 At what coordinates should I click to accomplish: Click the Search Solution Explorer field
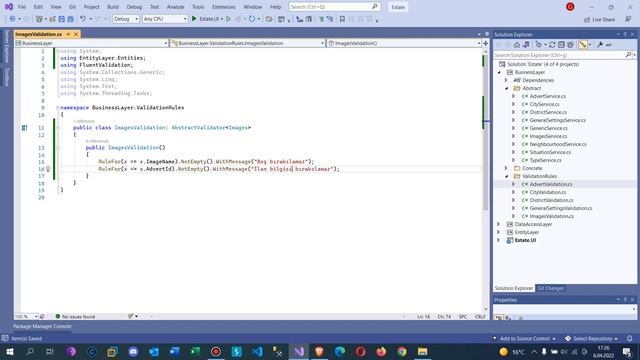565,55
